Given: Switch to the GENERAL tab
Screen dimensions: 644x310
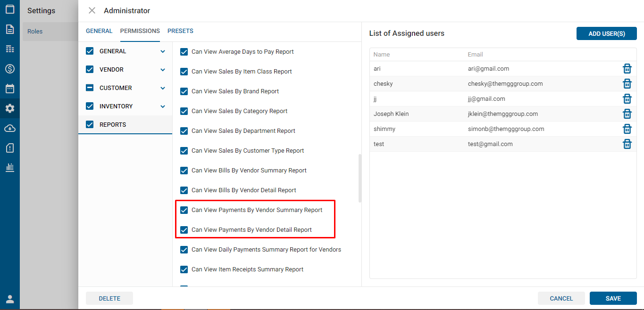Looking at the screenshot, I should click(x=99, y=31).
